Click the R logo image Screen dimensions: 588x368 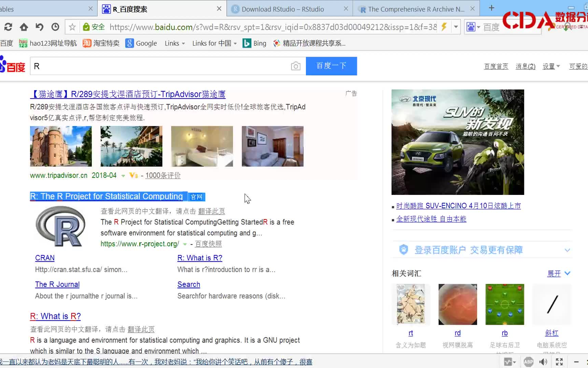[61, 227]
